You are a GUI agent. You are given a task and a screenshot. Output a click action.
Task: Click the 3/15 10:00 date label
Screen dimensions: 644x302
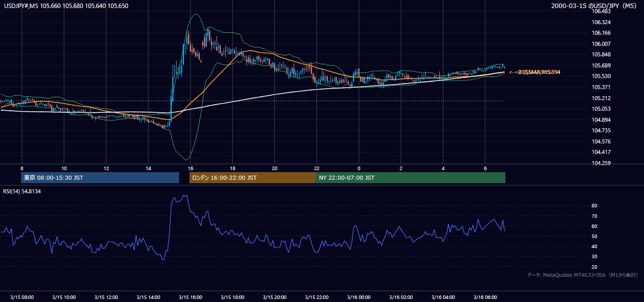pyautogui.click(x=64, y=297)
